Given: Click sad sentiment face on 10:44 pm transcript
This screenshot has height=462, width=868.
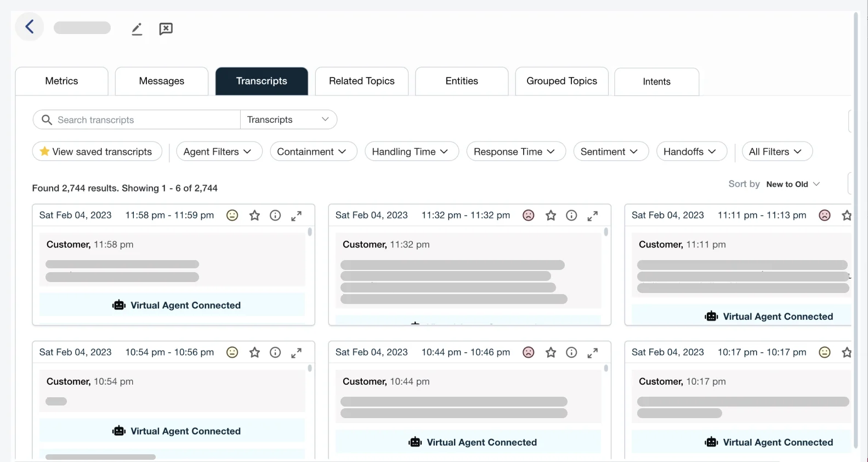Looking at the screenshot, I should 528,352.
